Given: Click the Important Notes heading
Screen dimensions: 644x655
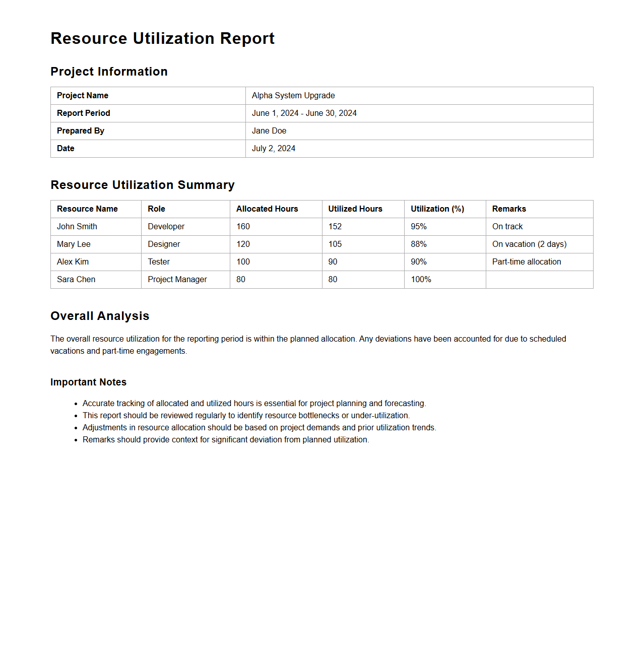Looking at the screenshot, I should [x=88, y=382].
